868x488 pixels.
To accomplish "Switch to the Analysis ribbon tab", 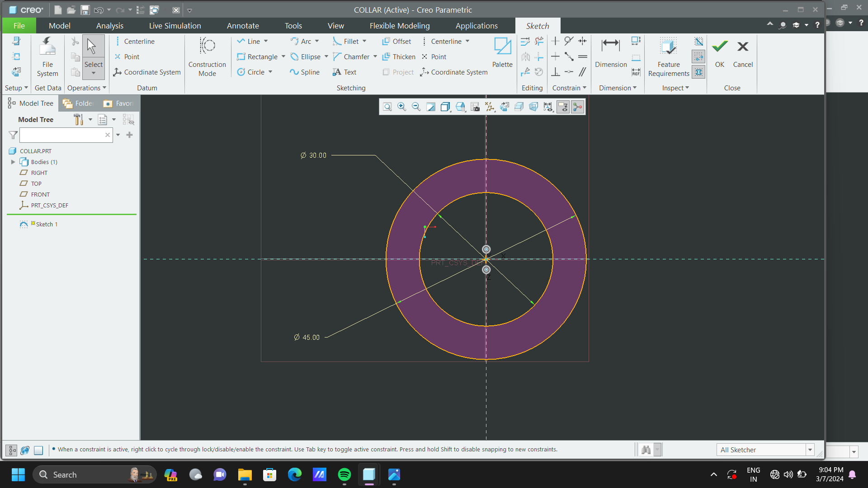I will [110, 26].
